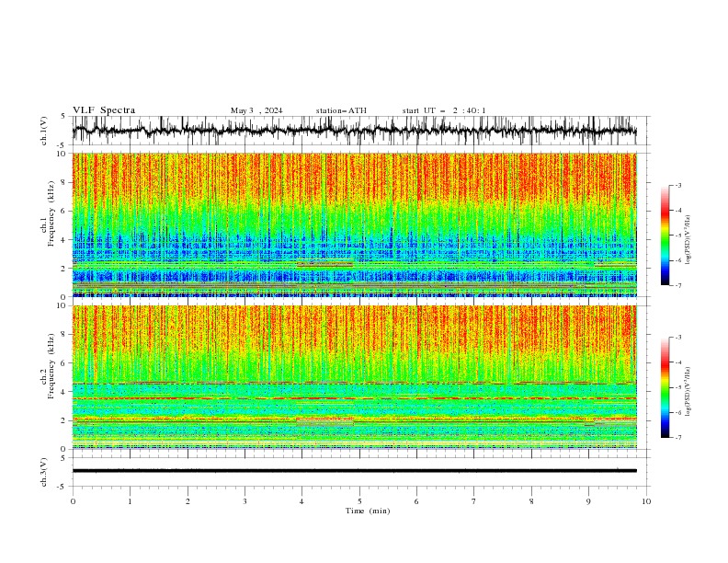The height and width of the screenshot is (563, 728).
Task: Click the "Time (min)" axis label
Action: [x=368, y=511]
